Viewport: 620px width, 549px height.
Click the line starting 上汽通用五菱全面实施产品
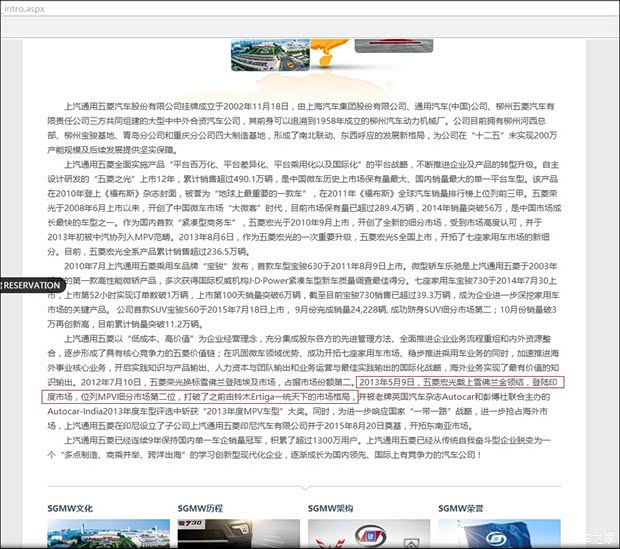[x=311, y=165]
